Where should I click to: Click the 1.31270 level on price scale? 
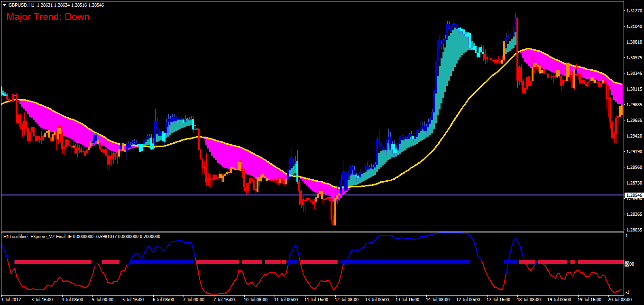(634, 10)
